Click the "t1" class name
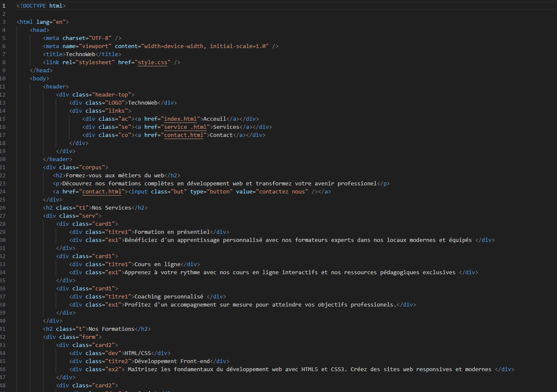This screenshot has height=392, width=557. [x=82, y=207]
